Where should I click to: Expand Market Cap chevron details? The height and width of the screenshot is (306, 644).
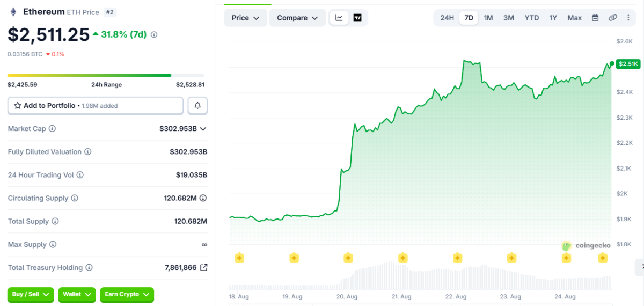[x=203, y=129]
